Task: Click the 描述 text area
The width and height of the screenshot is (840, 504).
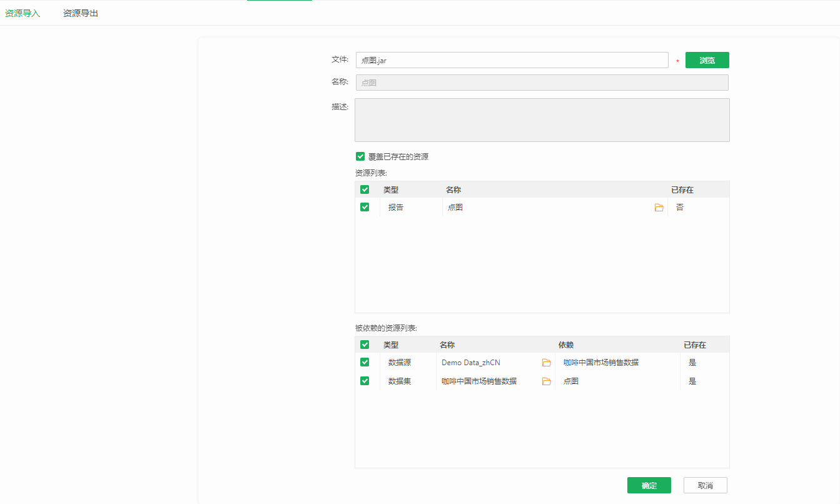Action: pyautogui.click(x=542, y=120)
